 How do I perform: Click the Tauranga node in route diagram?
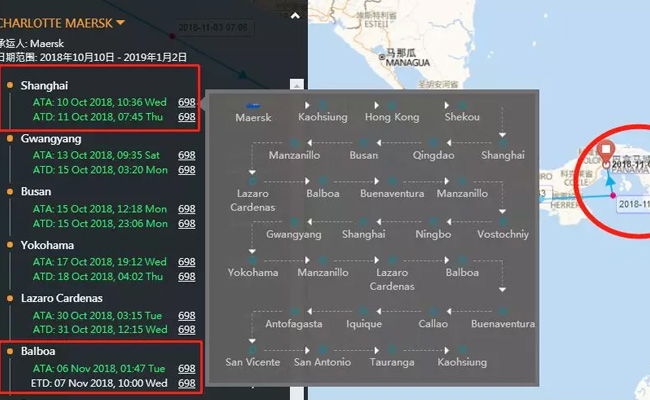click(392, 350)
